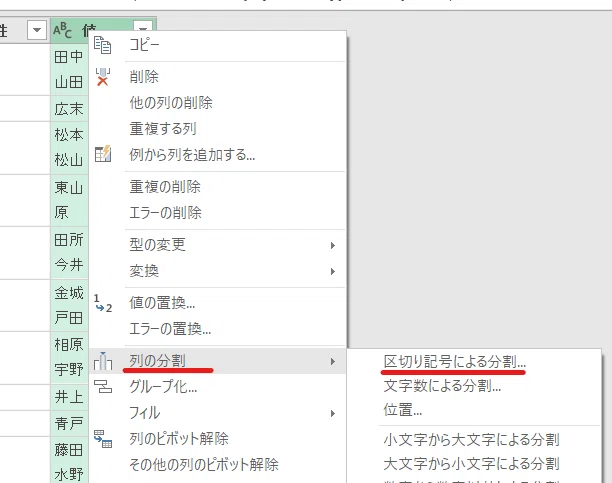Click the ABC text type icon in header
This screenshot has width=612, height=483.
62,30
